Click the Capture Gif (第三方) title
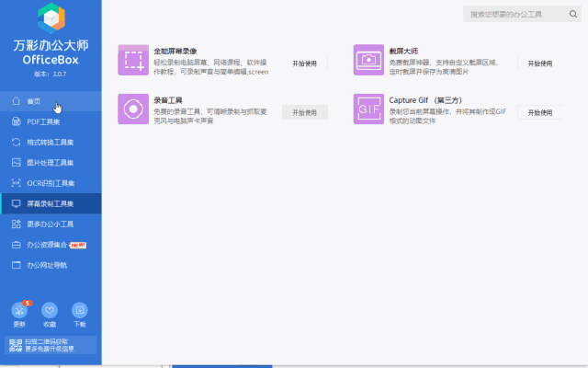The image size is (588, 368). pos(425,100)
